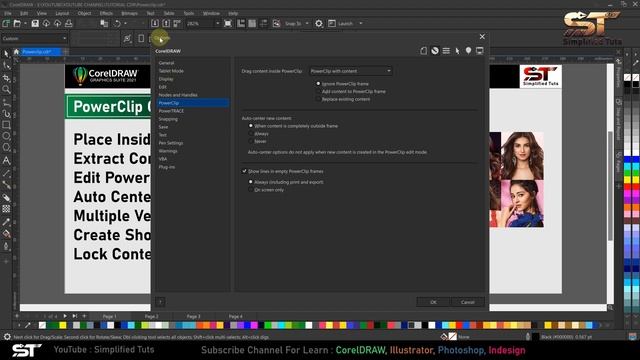The width and height of the screenshot is (640, 360).
Task: Select General in options list
Action: pyautogui.click(x=166, y=63)
